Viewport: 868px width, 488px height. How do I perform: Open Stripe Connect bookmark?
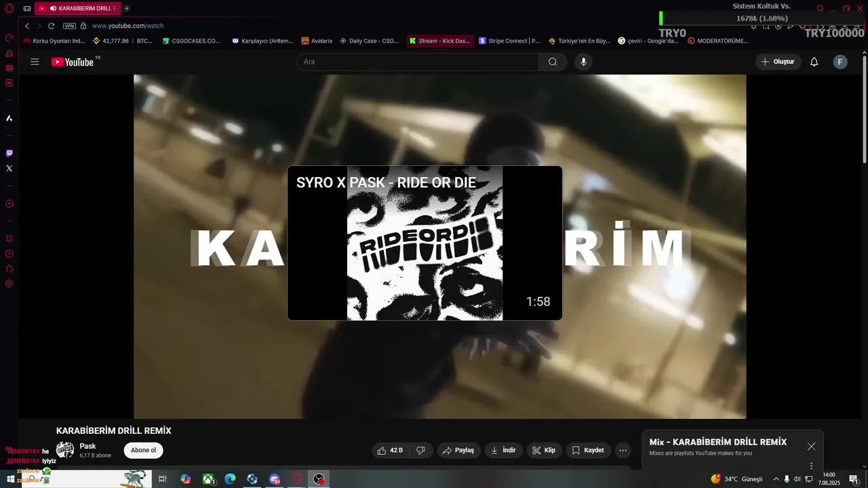[x=509, y=41]
